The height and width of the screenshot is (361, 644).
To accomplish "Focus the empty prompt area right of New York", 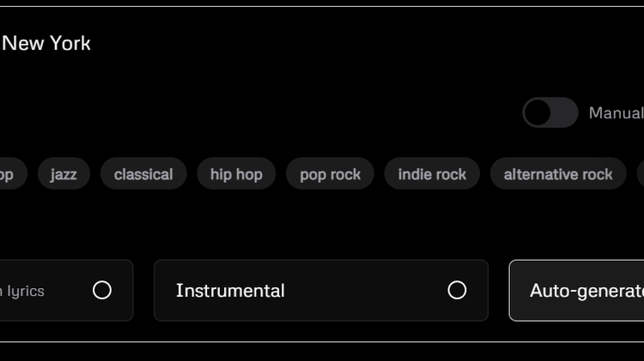I will click(x=343, y=43).
